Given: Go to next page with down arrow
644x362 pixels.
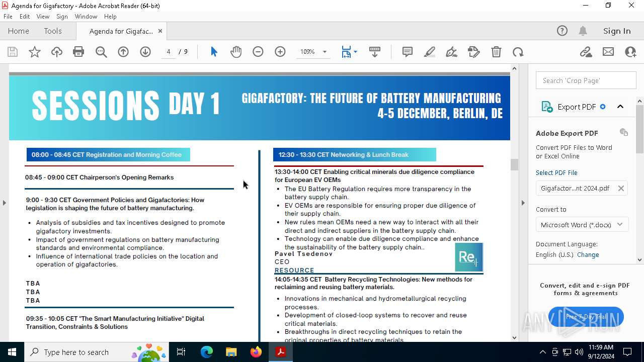Looking at the screenshot, I should pos(145,52).
